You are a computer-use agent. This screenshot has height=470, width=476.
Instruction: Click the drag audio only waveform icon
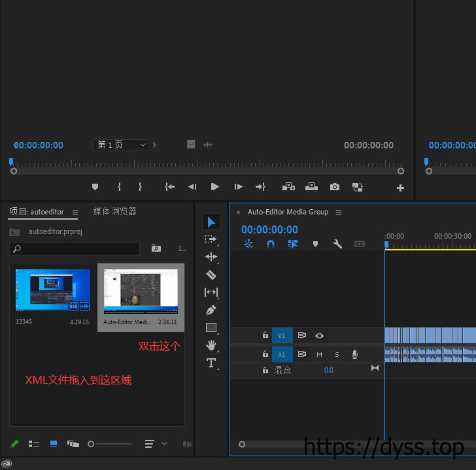point(208,145)
